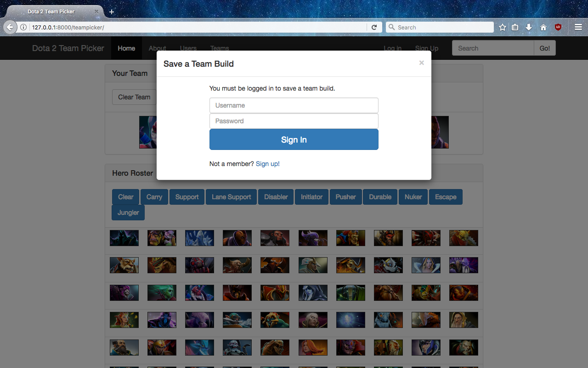
Task: Focus the Password input field
Action: (x=294, y=121)
